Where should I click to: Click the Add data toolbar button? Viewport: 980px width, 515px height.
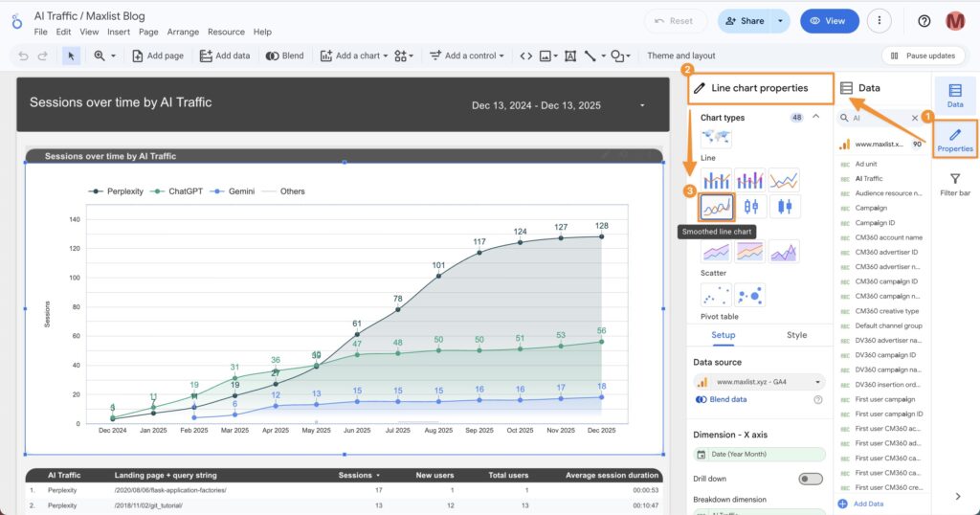[225, 56]
